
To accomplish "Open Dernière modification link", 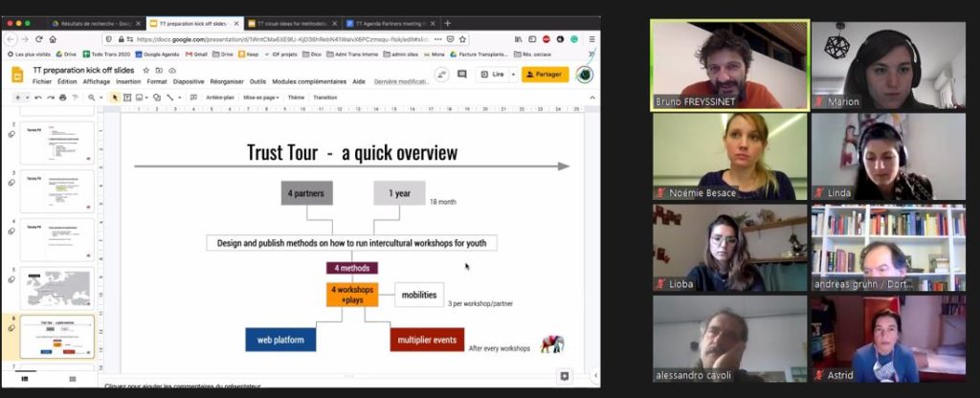I will [401, 82].
